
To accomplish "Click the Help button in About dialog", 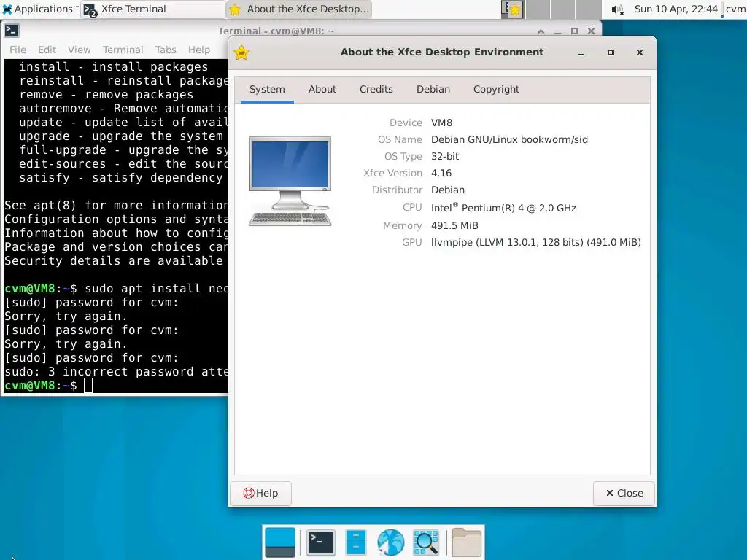I will (260, 494).
